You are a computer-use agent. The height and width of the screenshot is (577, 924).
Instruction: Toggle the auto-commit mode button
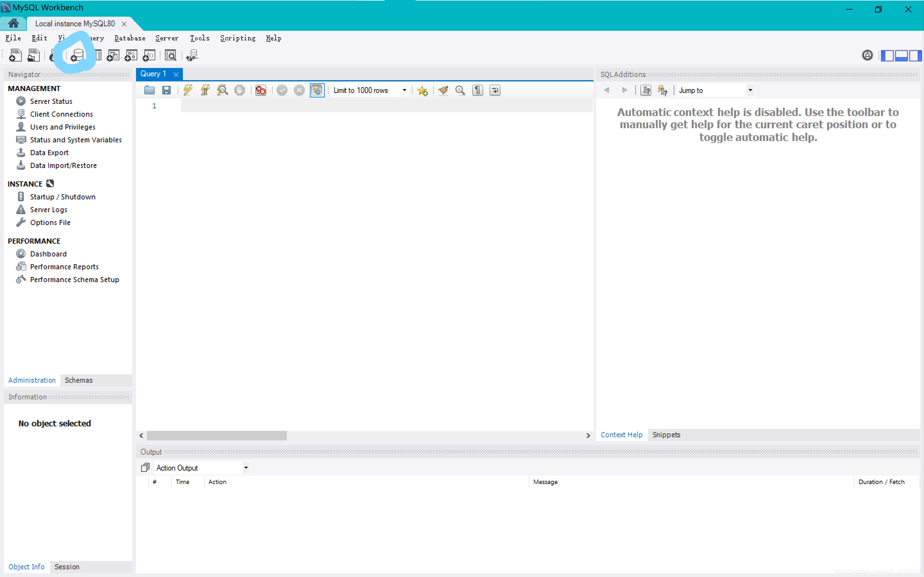[x=317, y=90]
